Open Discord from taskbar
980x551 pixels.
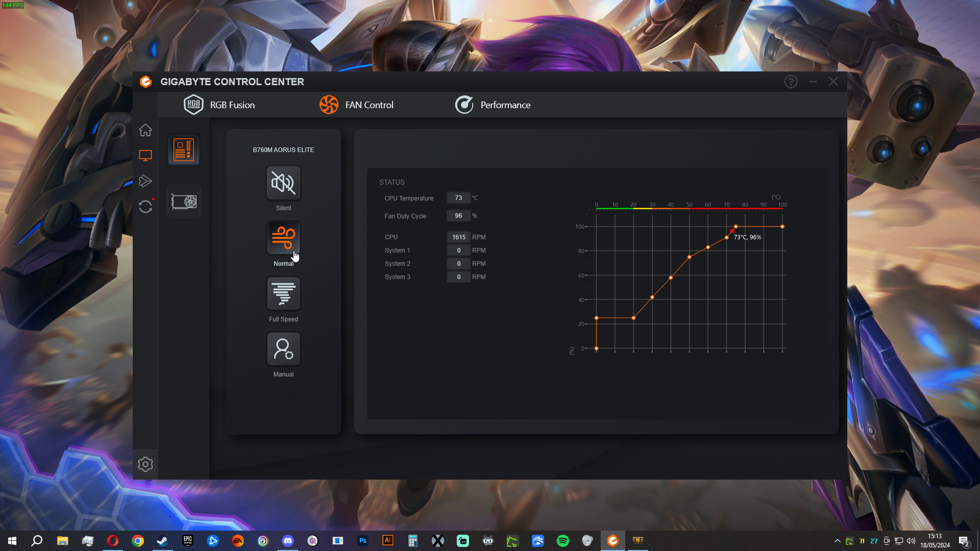click(x=288, y=541)
